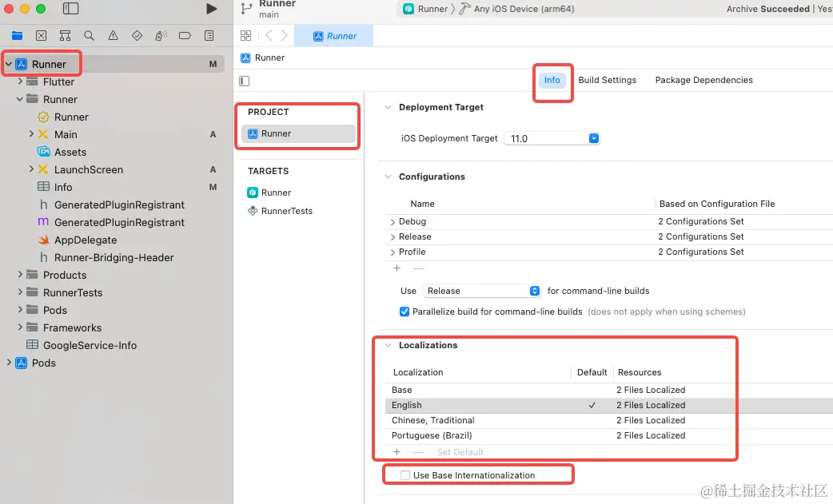Viewport: 833px width, 504px height.
Task: Click the Archive Succeeded status
Action: click(767, 9)
